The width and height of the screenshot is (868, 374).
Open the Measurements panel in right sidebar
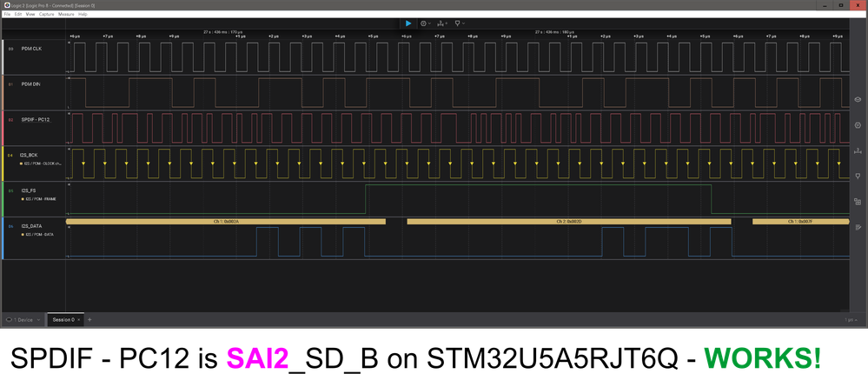pyautogui.click(x=858, y=150)
